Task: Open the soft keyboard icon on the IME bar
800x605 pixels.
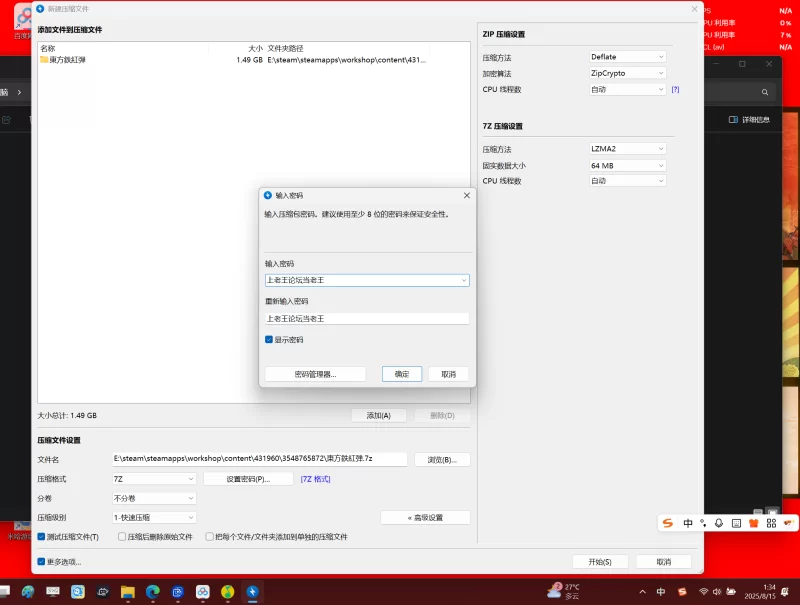Action: coord(736,523)
